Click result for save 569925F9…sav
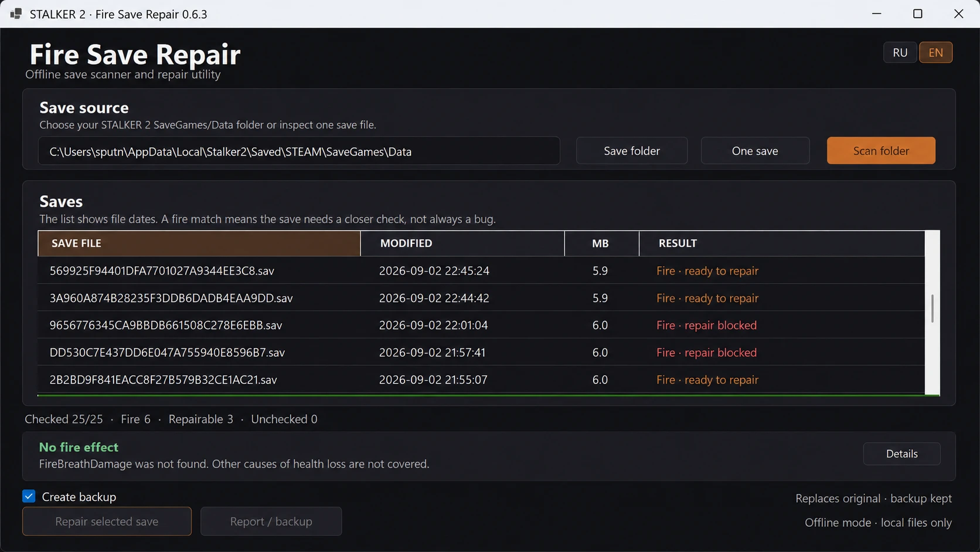The image size is (980, 552). [707, 271]
